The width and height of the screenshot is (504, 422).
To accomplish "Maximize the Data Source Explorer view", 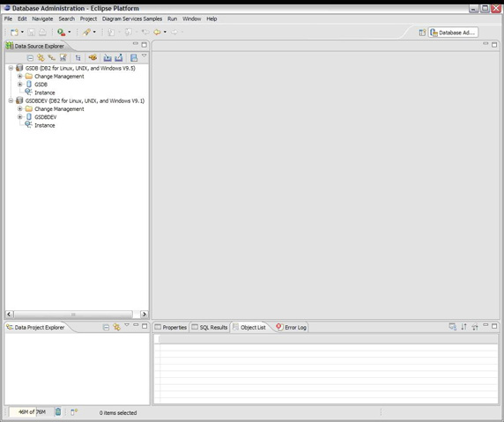I will (x=144, y=45).
